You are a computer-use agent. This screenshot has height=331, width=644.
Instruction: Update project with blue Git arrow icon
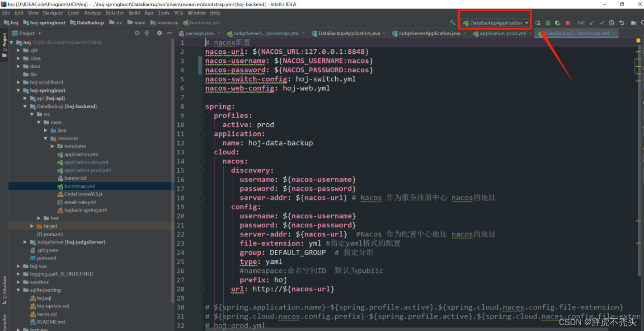pos(592,23)
